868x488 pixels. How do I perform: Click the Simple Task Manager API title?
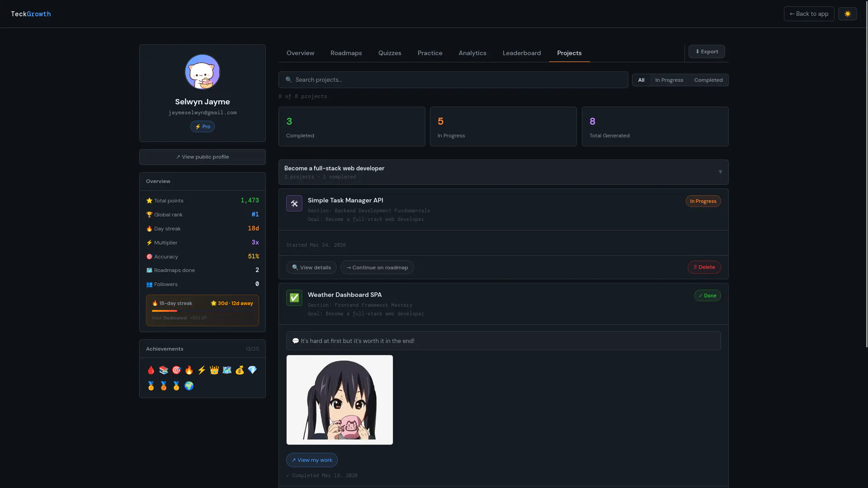click(345, 200)
